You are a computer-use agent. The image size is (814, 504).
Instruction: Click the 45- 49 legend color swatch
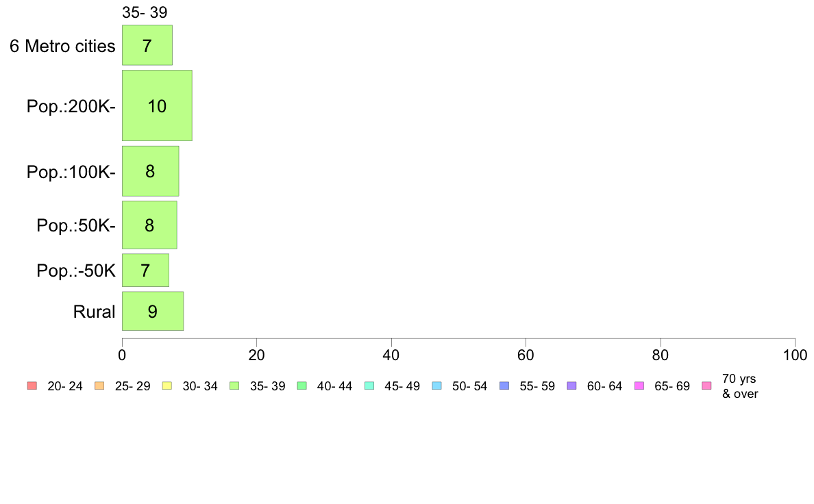[x=369, y=386]
